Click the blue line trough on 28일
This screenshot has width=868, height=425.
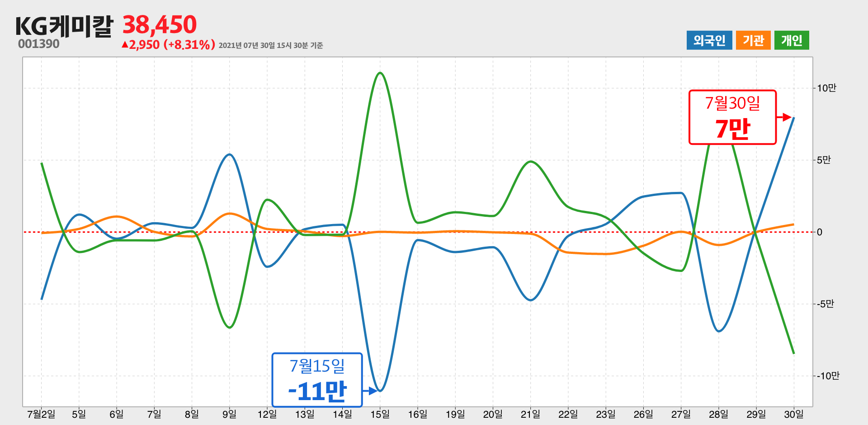point(719,331)
